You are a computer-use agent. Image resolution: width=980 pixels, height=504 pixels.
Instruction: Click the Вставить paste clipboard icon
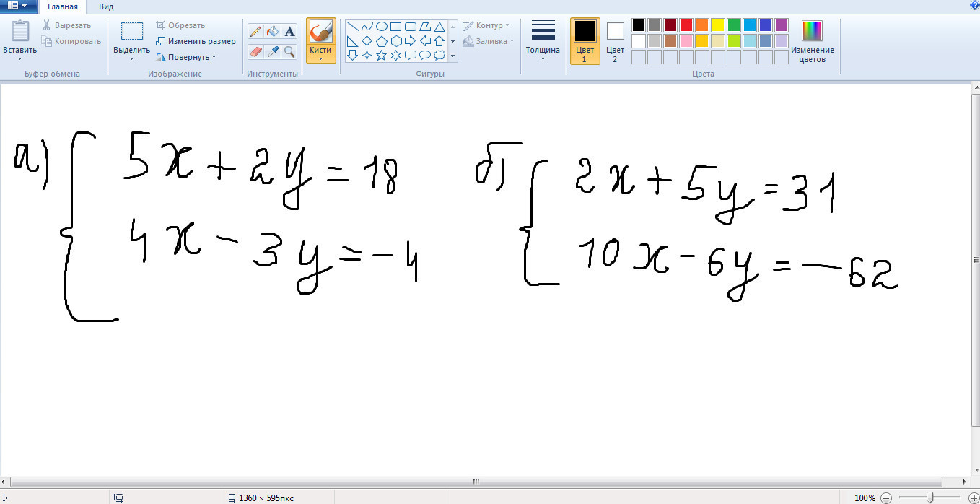[19, 31]
